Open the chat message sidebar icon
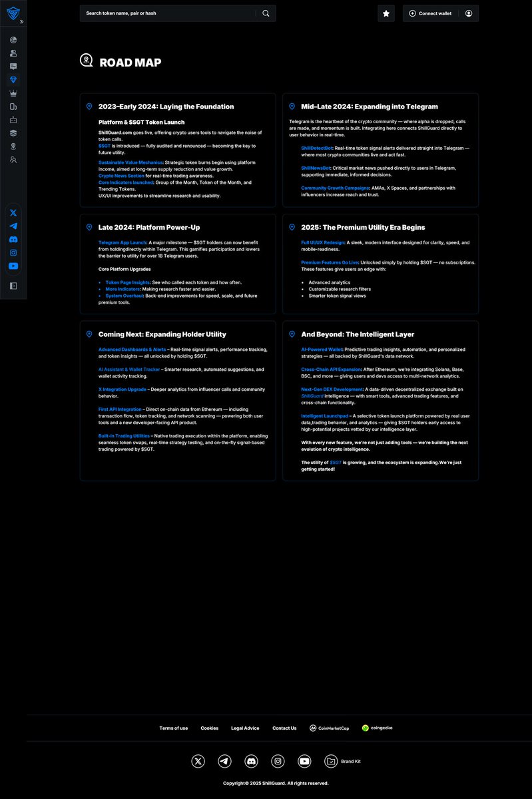Screen dimensions: 532x799 tap(13, 67)
